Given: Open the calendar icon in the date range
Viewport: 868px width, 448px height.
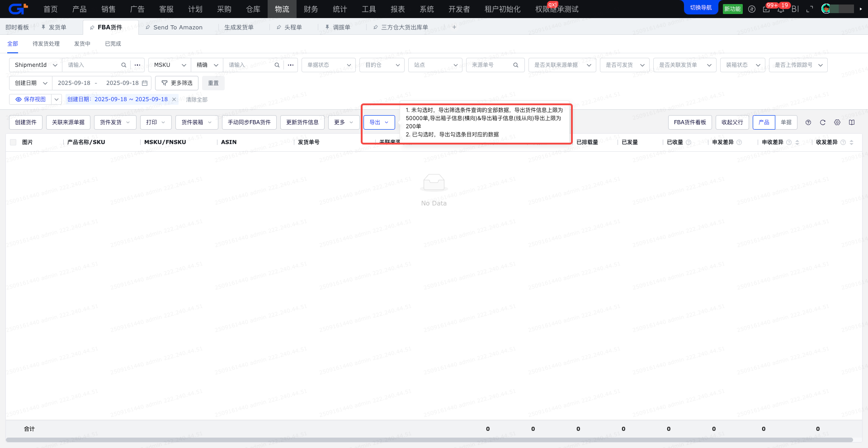Looking at the screenshot, I should 145,83.
